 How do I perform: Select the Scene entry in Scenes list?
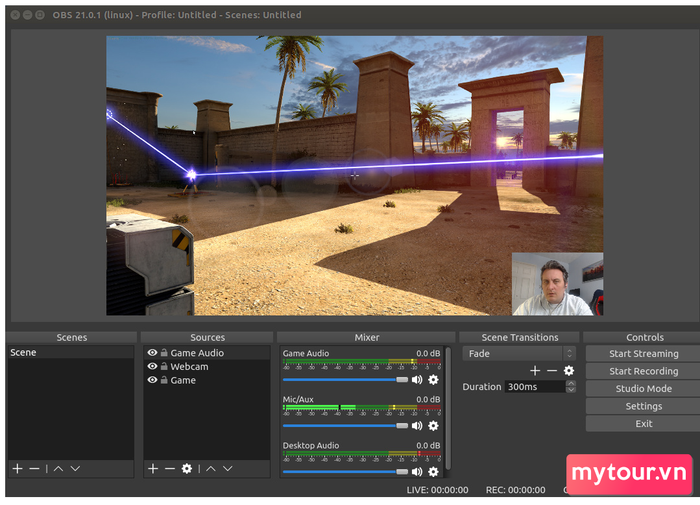(71, 352)
